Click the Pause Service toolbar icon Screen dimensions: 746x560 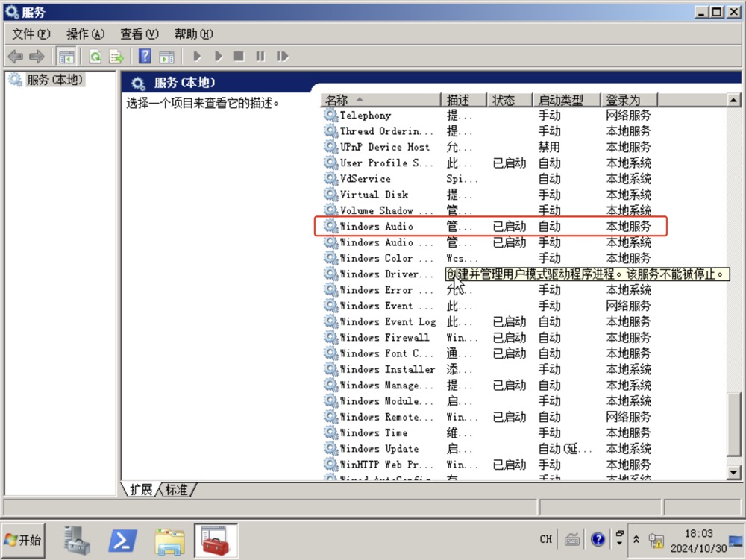[x=260, y=57]
